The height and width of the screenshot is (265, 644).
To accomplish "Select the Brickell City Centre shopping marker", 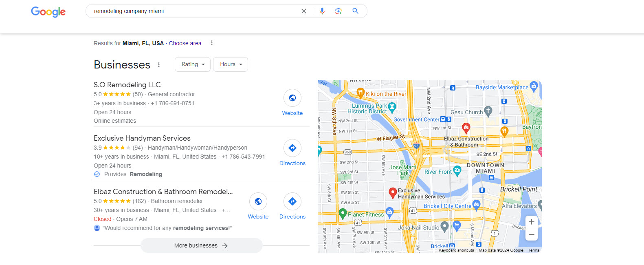I will tap(476, 205).
